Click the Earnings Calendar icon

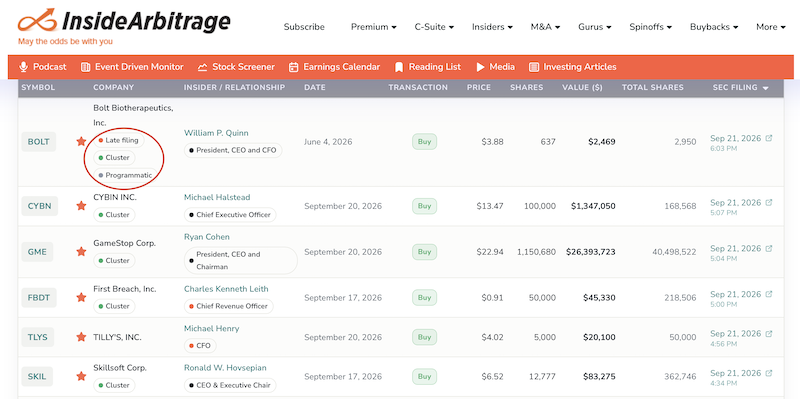(293, 67)
